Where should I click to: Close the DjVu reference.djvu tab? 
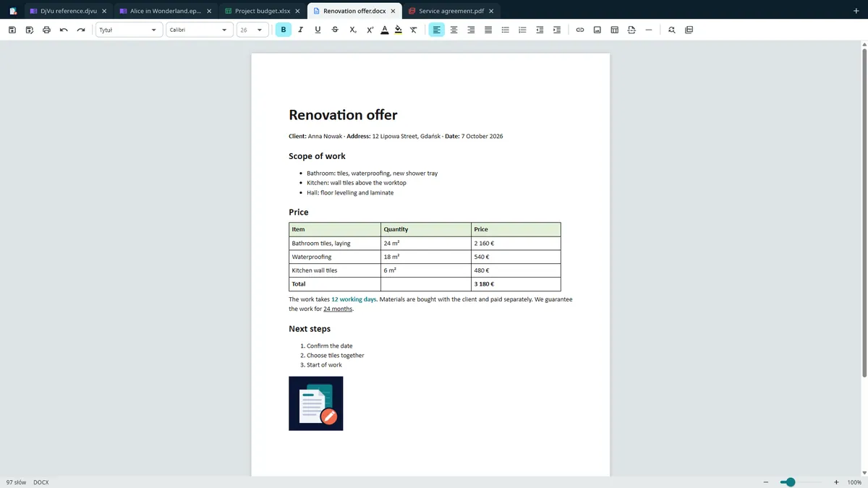[104, 11]
